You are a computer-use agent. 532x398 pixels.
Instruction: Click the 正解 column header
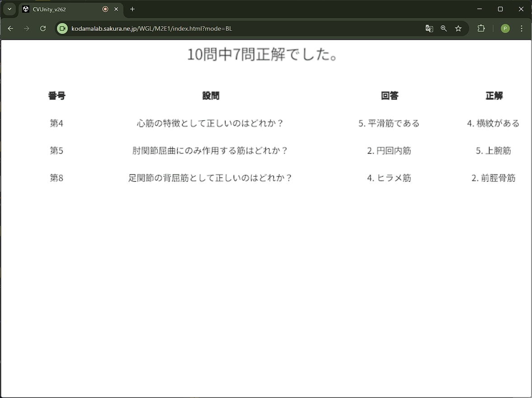[494, 96]
